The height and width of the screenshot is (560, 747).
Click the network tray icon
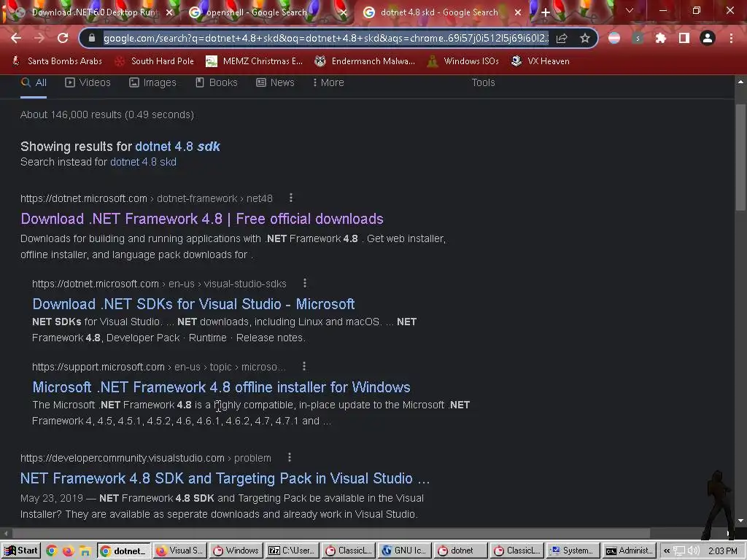[679, 551]
